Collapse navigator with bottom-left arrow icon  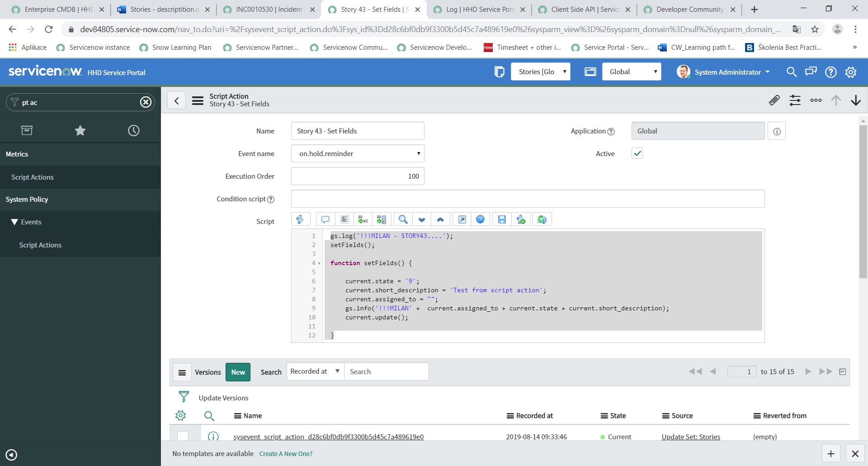tap(11, 455)
